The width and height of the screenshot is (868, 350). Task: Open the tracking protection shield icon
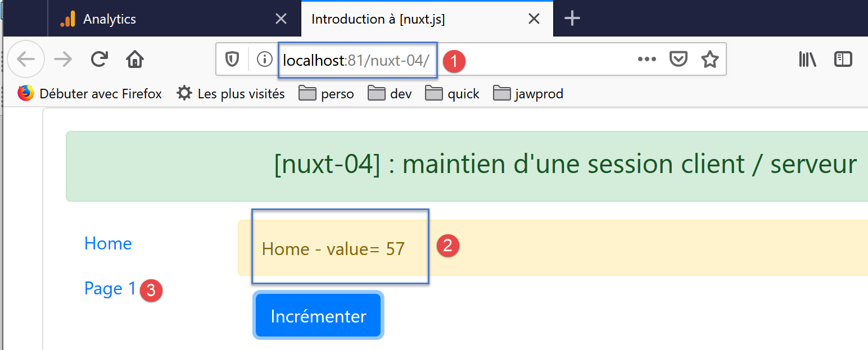(x=232, y=59)
